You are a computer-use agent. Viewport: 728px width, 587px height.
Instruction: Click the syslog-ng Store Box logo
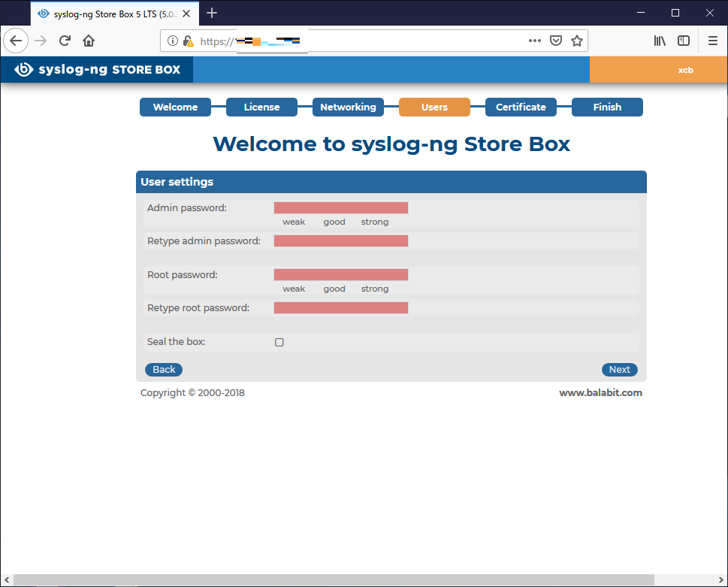tap(97, 70)
